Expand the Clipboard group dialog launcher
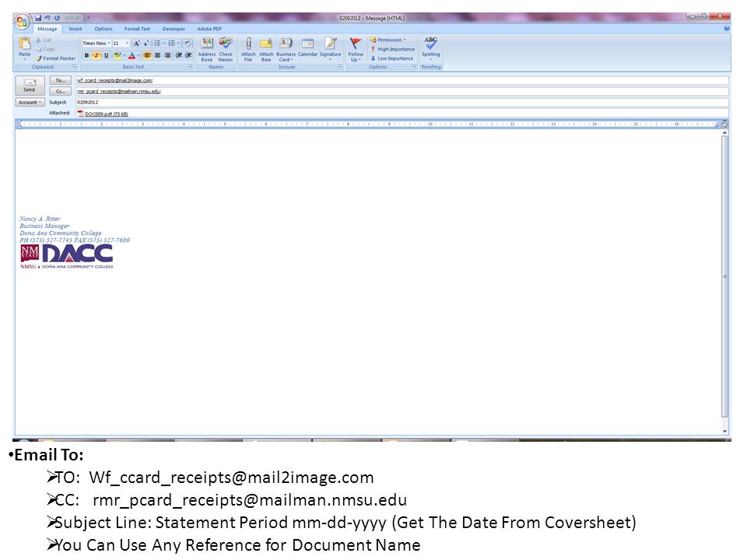The height and width of the screenshot is (560, 747). (75, 67)
